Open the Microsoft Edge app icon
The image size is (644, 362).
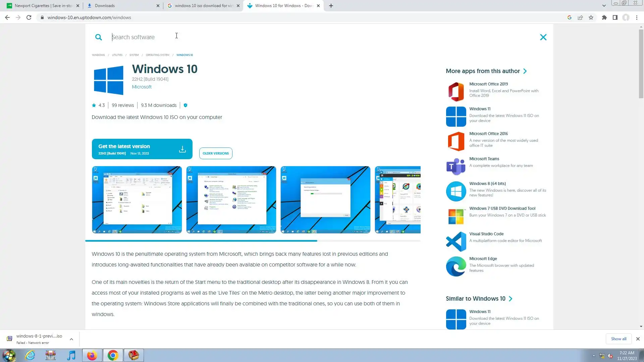pyautogui.click(x=456, y=266)
